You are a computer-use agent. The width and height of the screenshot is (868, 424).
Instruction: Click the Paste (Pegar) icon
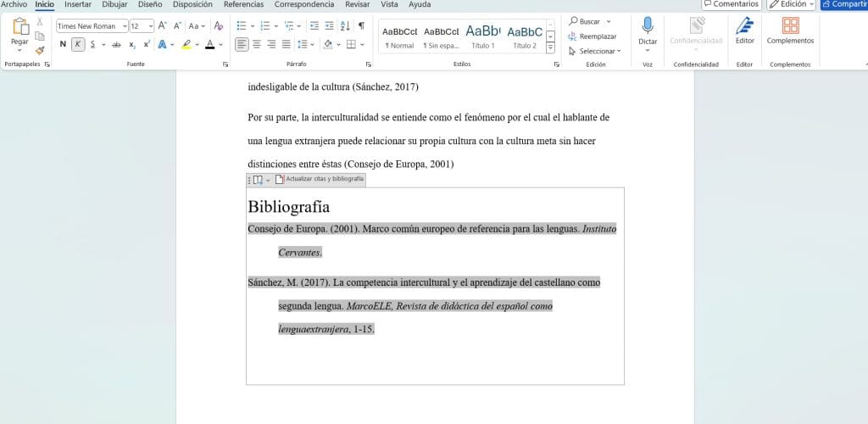point(20,26)
